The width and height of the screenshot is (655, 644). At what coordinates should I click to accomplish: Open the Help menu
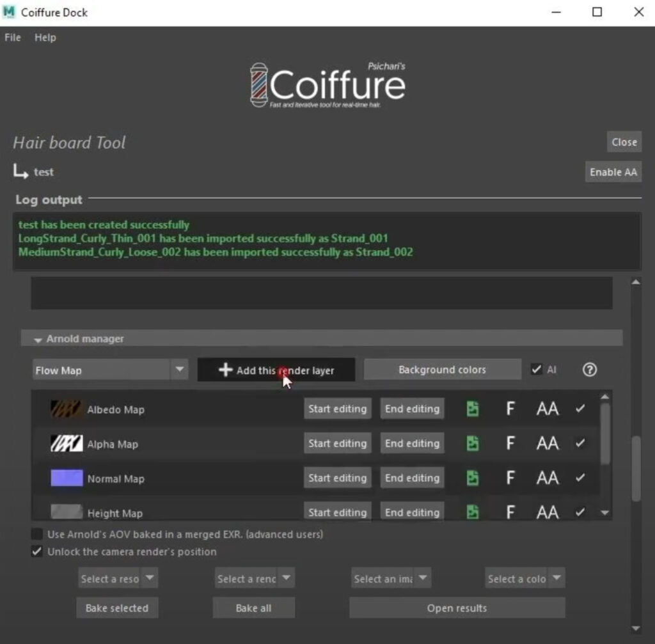pos(45,38)
